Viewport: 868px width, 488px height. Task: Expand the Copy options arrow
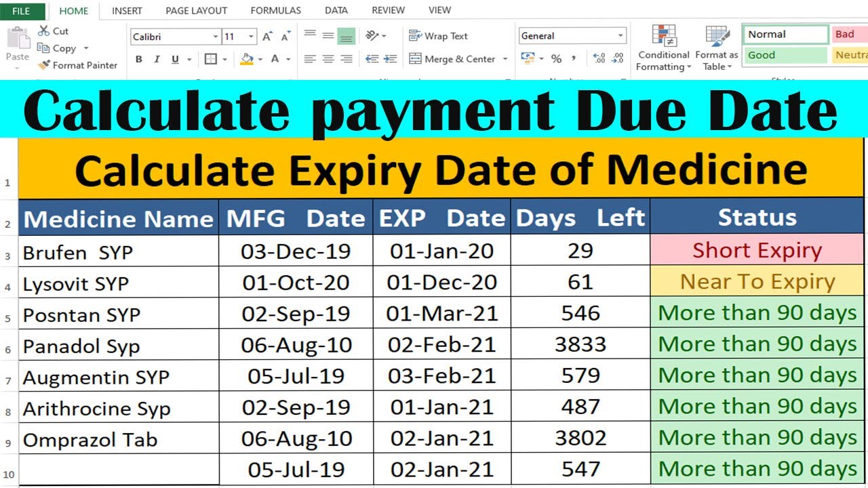86,48
